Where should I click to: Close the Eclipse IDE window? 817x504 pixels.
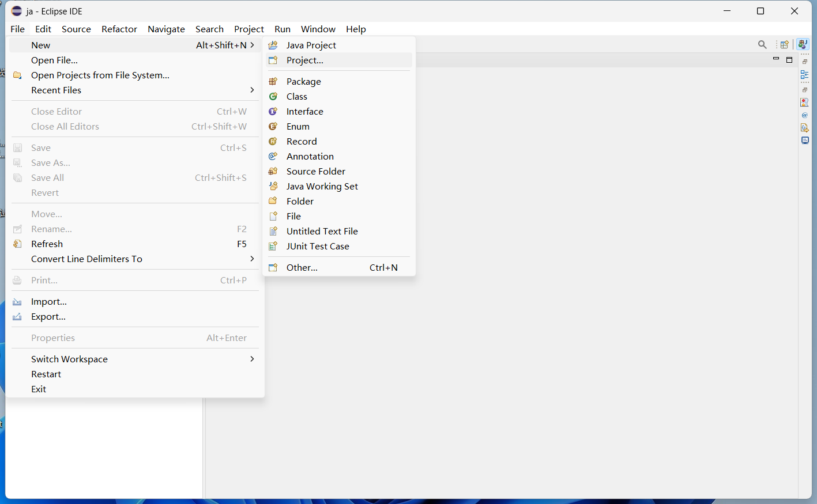(x=794, y=11)
